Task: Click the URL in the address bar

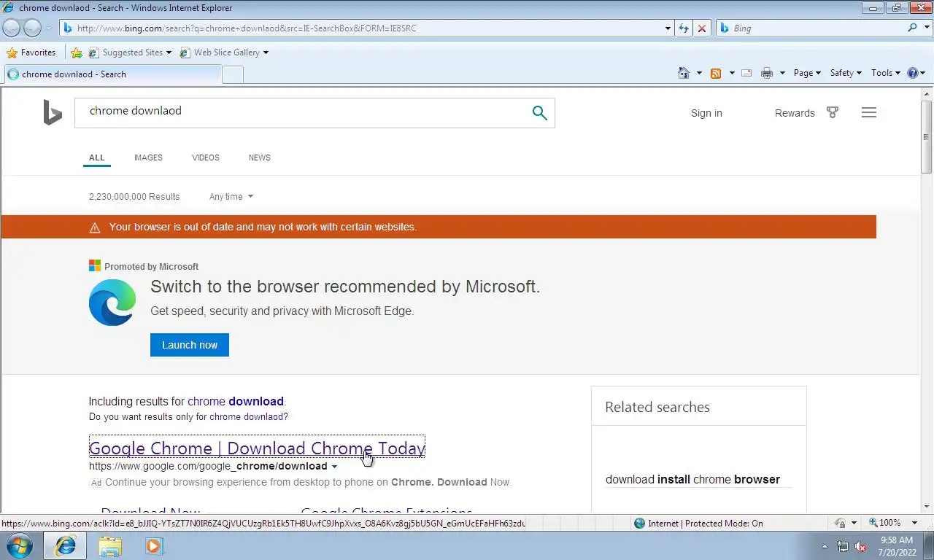Action: tap(247, 28)
